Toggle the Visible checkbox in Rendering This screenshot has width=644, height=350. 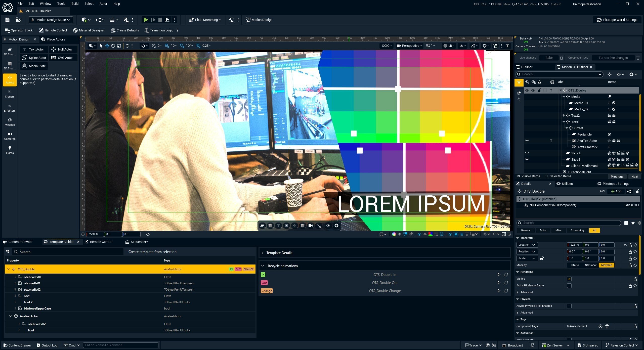pos(569,279)
